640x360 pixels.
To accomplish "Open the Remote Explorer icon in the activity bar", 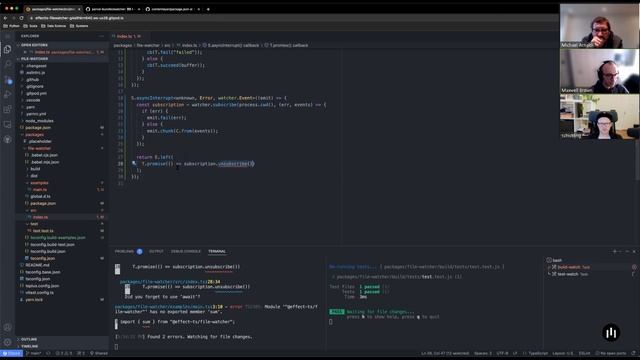I will point(7,124).
